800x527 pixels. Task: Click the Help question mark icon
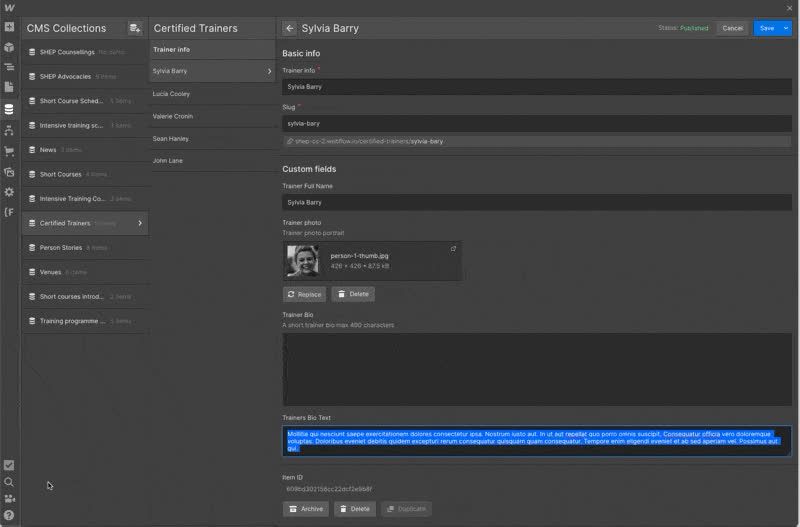point(9,515)
